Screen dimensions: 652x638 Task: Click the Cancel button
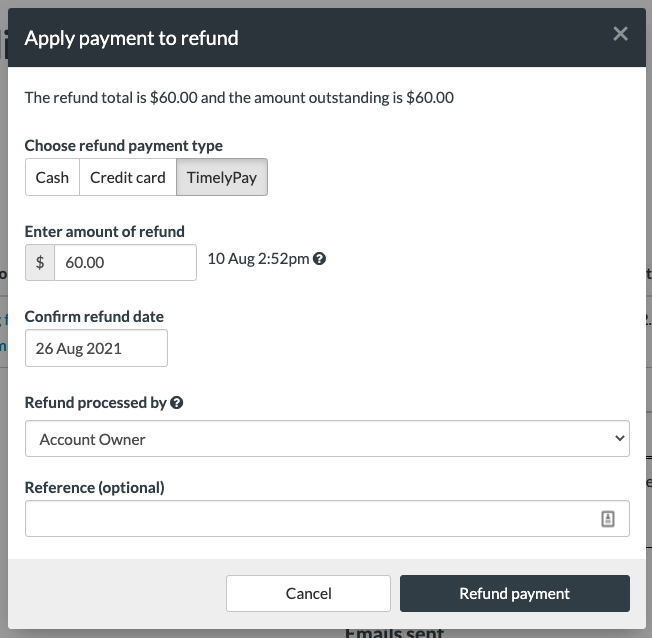coord(308,593)
